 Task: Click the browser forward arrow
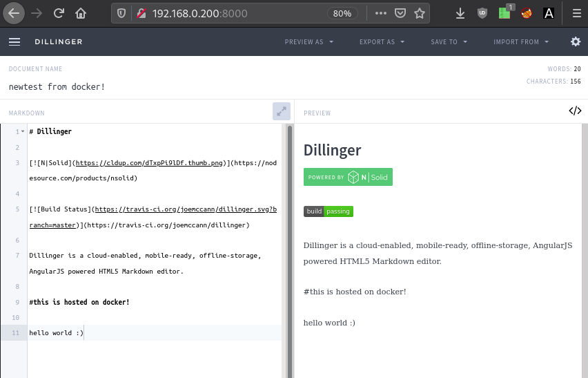(37, 14)
